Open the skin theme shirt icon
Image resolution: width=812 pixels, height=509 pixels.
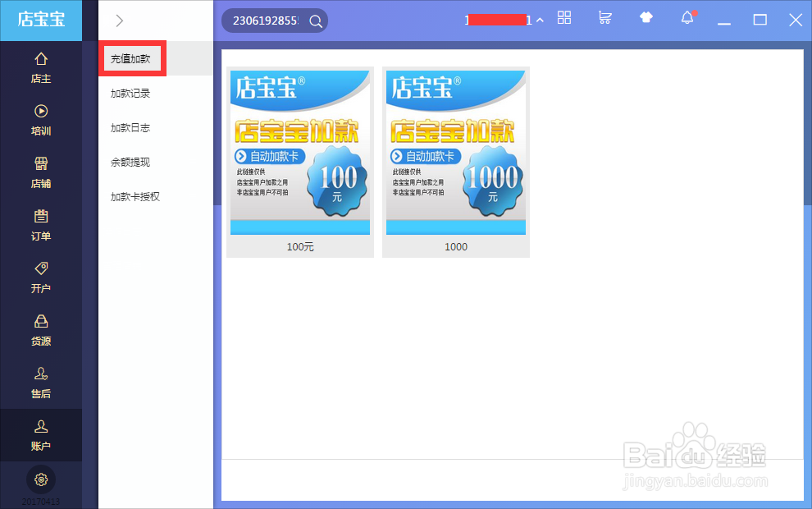click(646, 17)
